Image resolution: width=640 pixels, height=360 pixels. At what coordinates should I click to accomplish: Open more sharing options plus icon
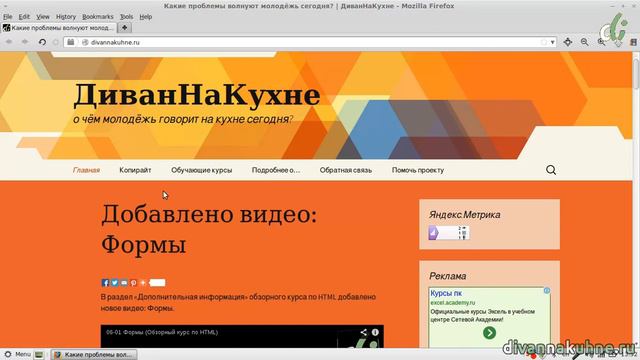pyautogui.click(x=143, y=282)
